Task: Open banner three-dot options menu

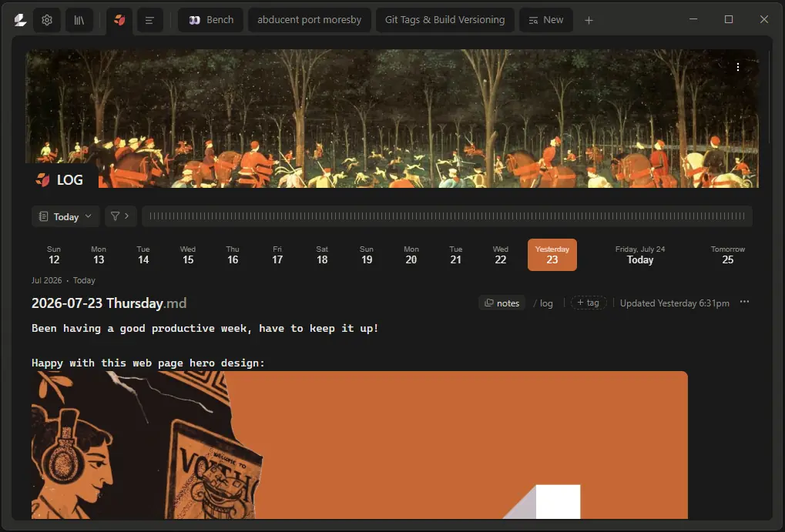Action: coord(737,67)
